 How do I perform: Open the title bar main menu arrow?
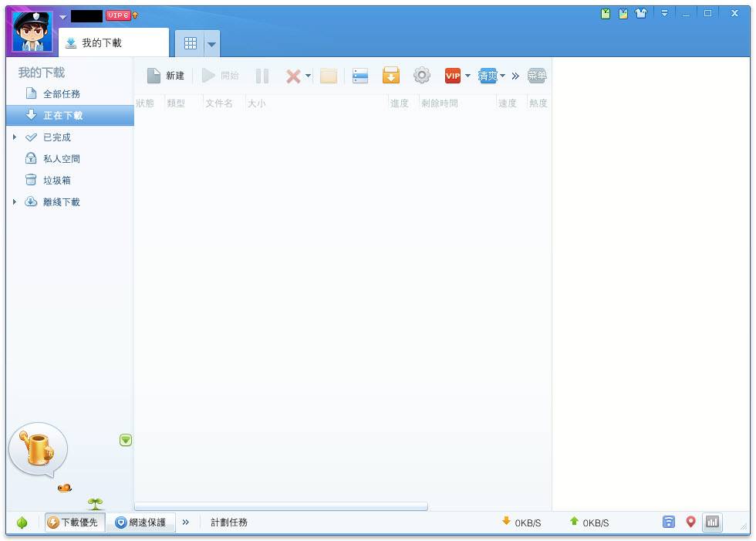[x=664, y=13]
